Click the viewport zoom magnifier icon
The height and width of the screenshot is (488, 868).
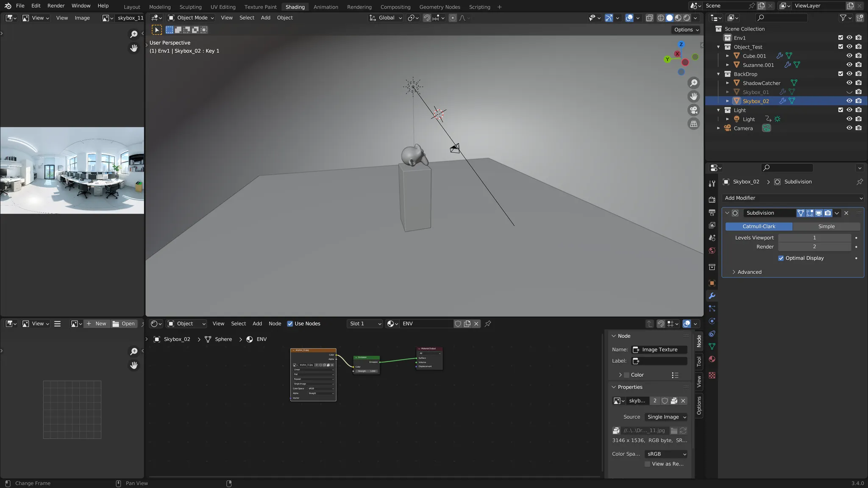coord(694,83)
